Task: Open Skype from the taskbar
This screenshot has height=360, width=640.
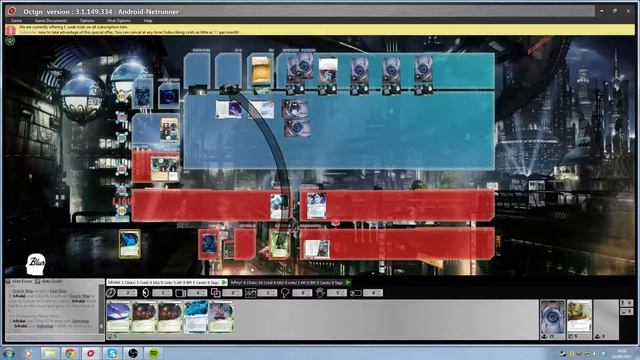Action: pyautogui.click(x=112, y=353)
